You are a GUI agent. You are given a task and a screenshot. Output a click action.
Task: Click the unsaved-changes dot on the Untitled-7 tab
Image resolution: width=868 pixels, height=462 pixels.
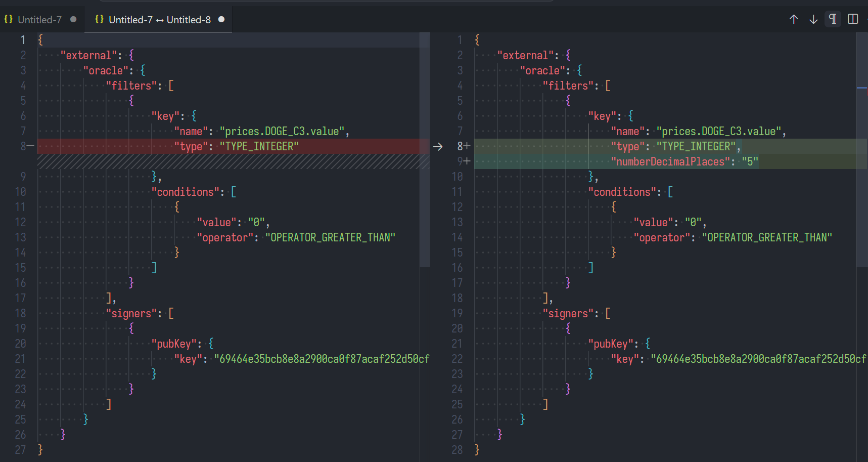pos(73,19)
